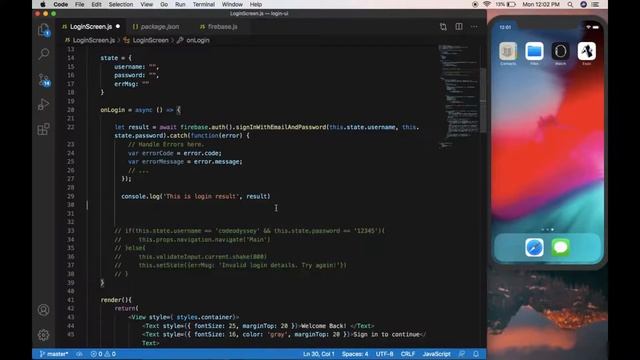
Task: Click the screen recording menu bar icon
Action: tap(475, 4)
